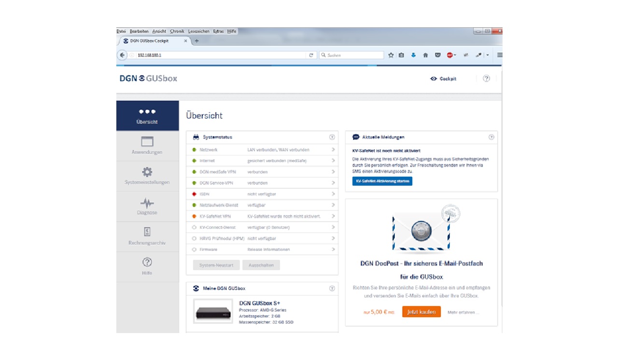Viewport: 644px width, 362px height.
Task: Click the blue downloads arrow icon
Action: tap(413, 55)
